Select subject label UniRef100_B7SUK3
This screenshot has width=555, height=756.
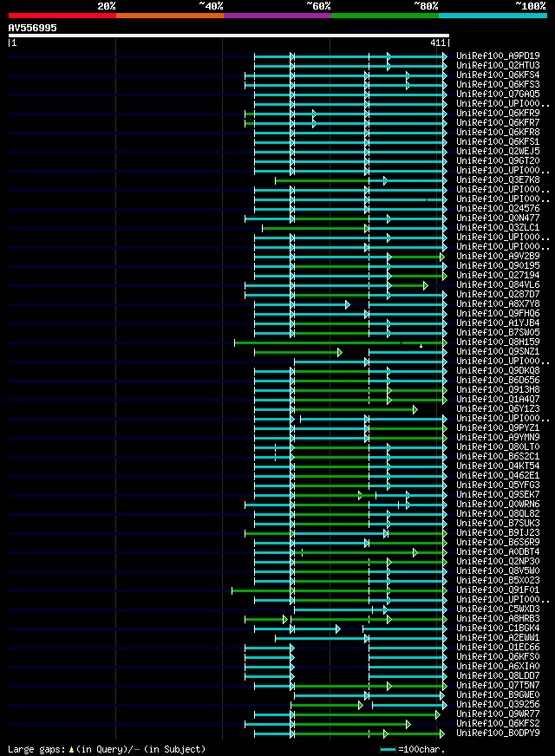[498, 524]
